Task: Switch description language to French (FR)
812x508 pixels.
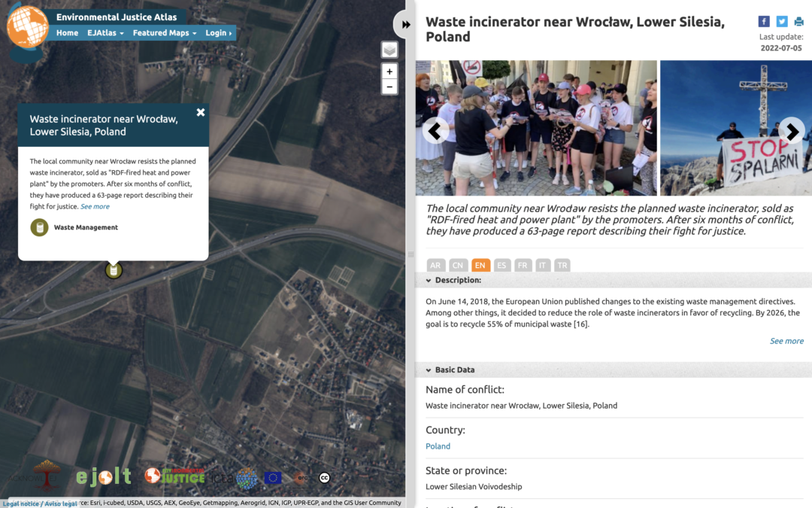Action: pyautogui.click(x=523, y=265)
